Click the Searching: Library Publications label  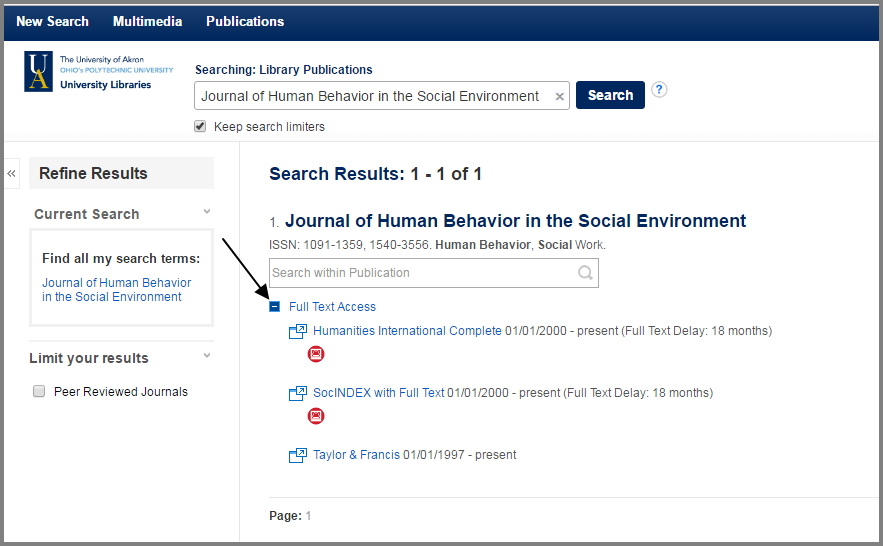283,70
